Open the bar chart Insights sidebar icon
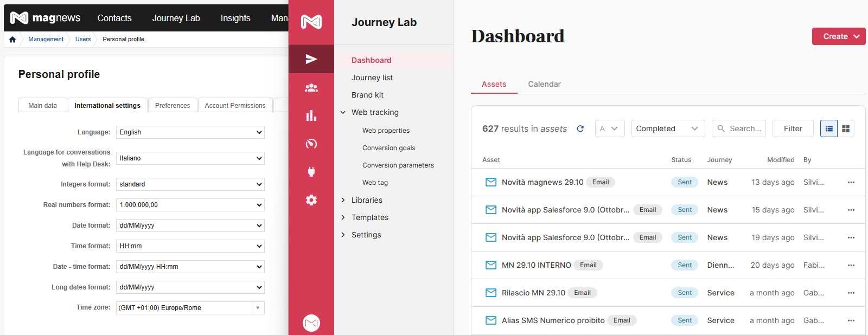 (311, 115)
